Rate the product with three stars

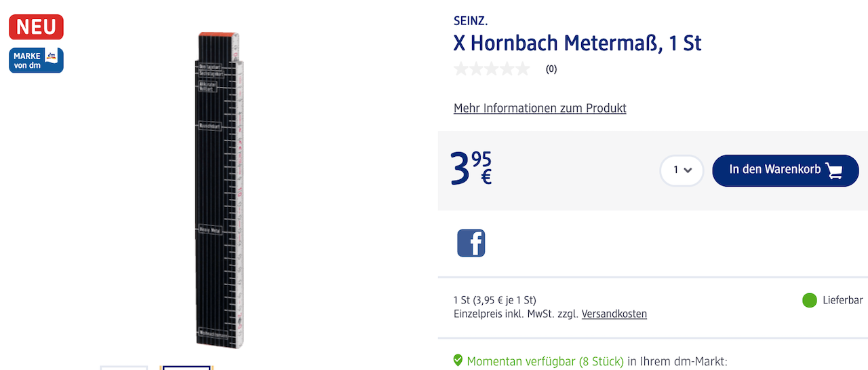pyautogui.click(x=492, y=69)
